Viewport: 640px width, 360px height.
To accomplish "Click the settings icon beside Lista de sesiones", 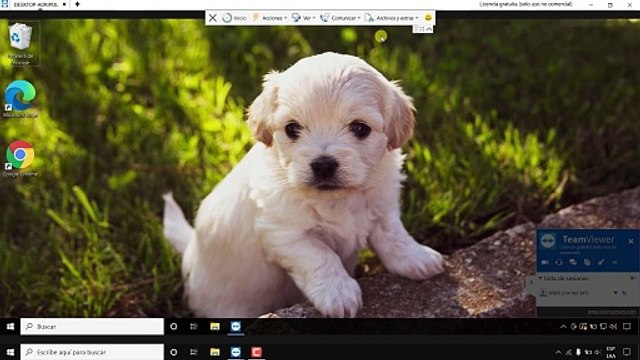I will click(x=633, y=278).
